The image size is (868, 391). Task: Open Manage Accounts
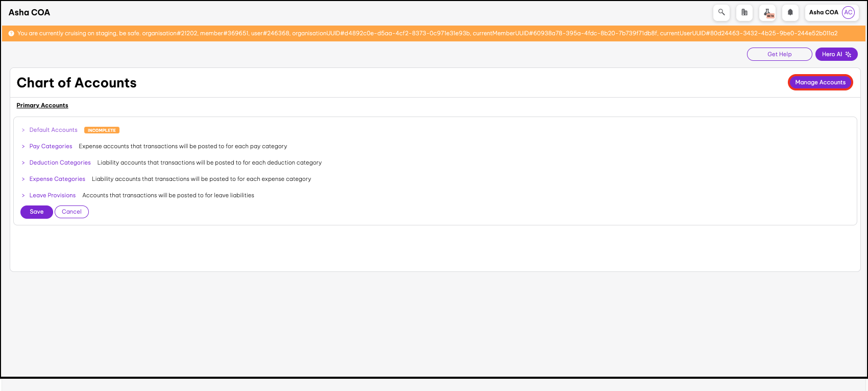[820, 82]
